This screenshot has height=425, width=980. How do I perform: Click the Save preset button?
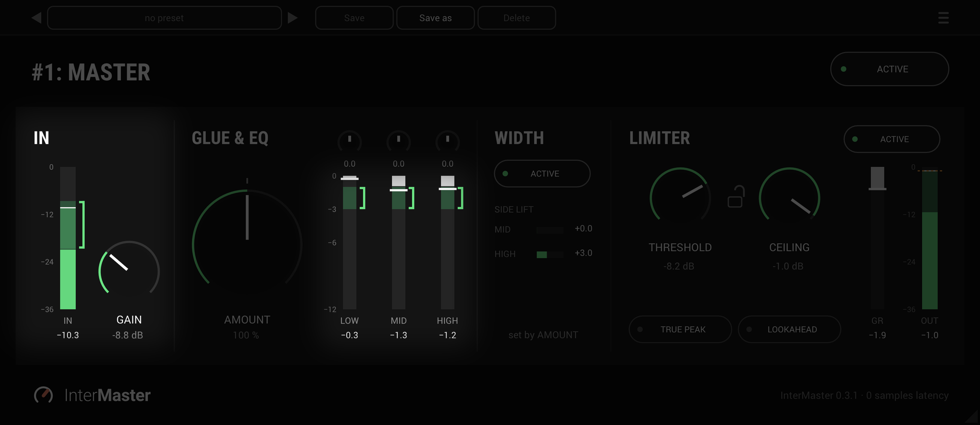pos(354,18)
